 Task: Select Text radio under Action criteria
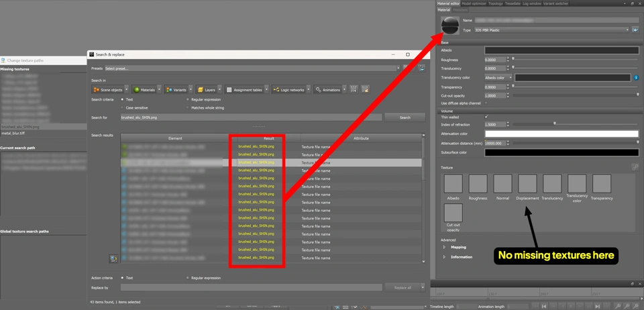pyautogui.click(x=122, y=278)
